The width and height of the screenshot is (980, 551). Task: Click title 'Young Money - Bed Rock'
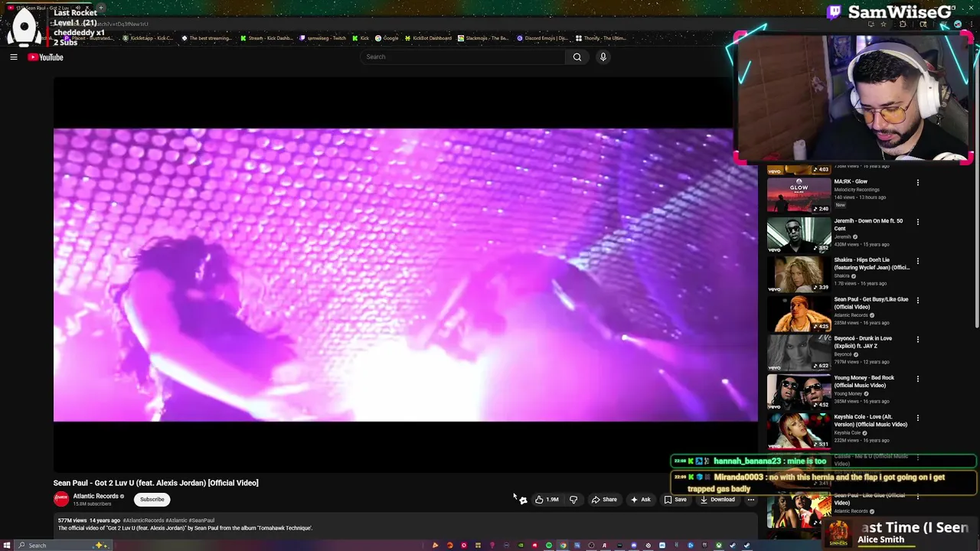coord(864,381)
